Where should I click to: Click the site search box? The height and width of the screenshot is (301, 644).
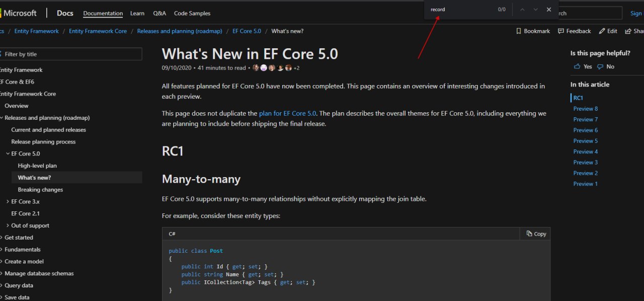click(590, 13)
